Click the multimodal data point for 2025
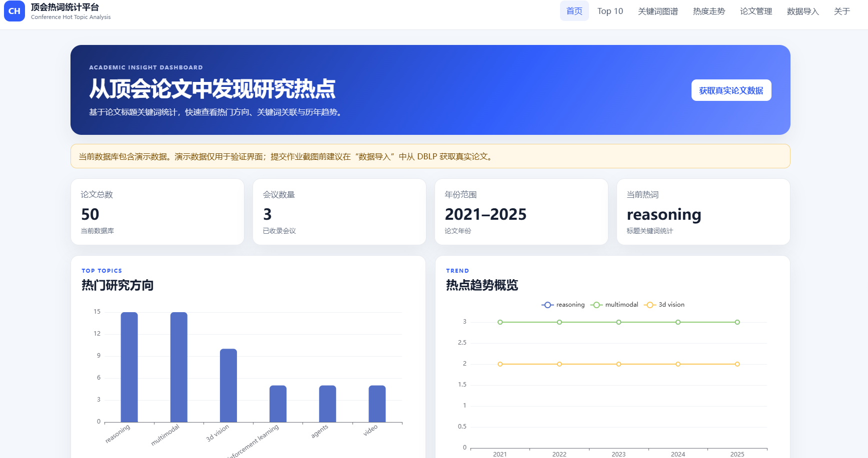Viewport: 868px width, 458px height. click(737, 322)
